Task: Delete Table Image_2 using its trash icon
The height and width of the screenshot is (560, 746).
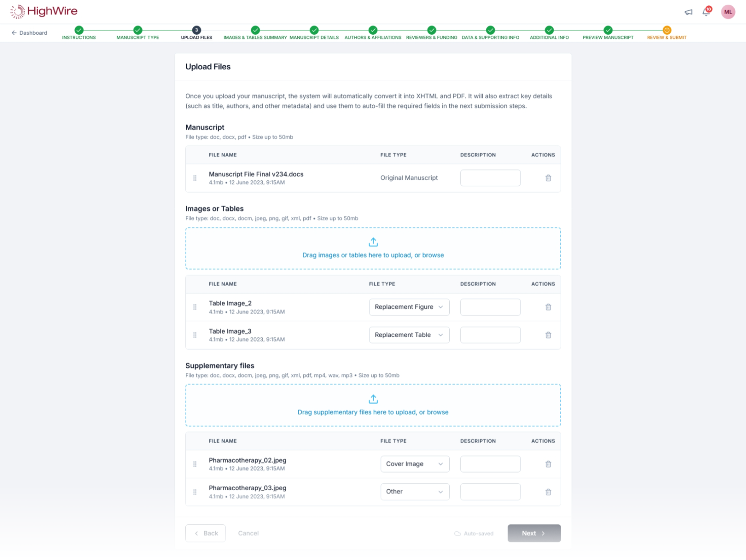Action: tap(548, 307)
